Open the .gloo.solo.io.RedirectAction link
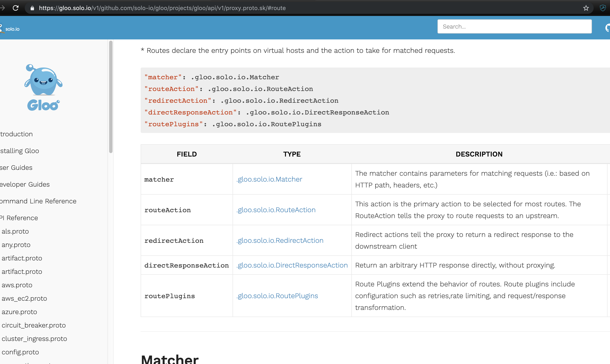The image size is (610, 364). [x=280, y=240]
